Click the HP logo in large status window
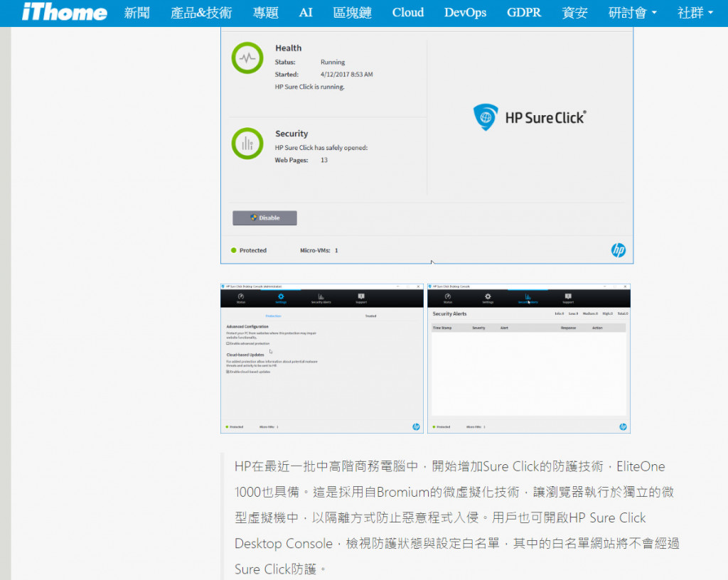Image resolution: width=728 pixels, height=580 pixels. [x=618, y=250]
